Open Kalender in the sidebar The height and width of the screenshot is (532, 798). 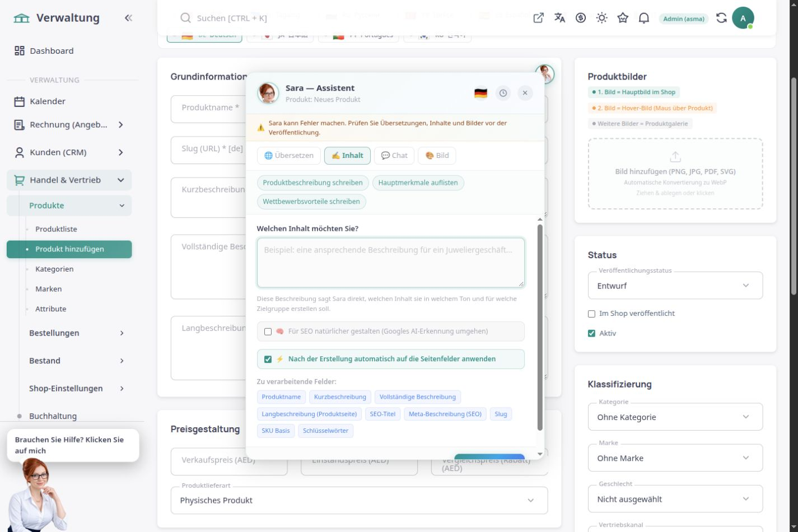pyautogui.click(x=48, y=101)
